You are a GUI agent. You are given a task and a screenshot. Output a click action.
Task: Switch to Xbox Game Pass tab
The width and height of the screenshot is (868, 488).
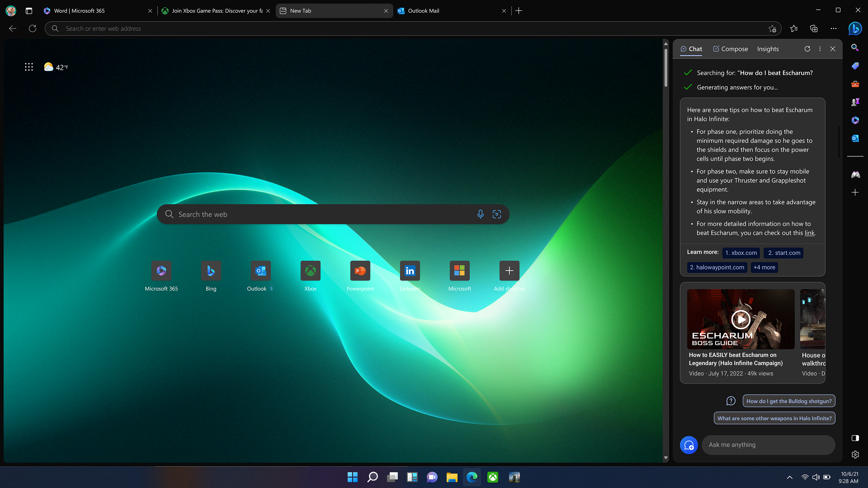point(216,11)
